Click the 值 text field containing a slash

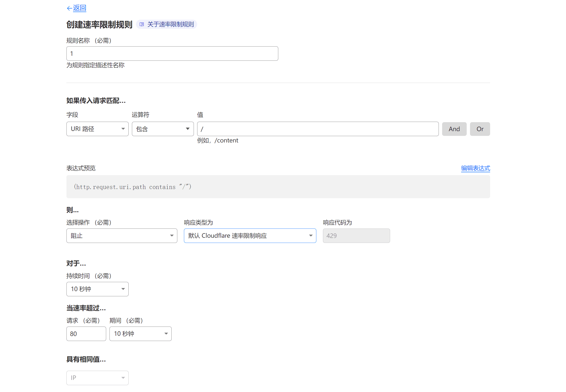tap(318, 129)
